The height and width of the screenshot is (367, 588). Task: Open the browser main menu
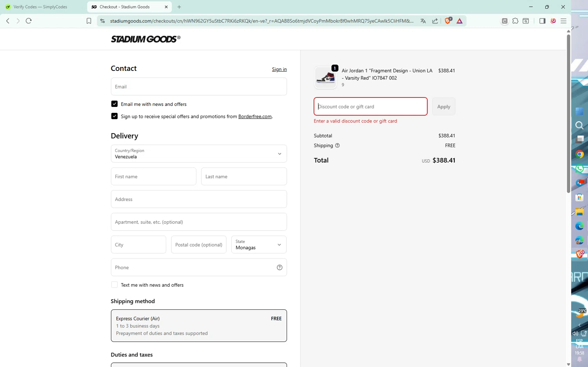pos(563,21)
